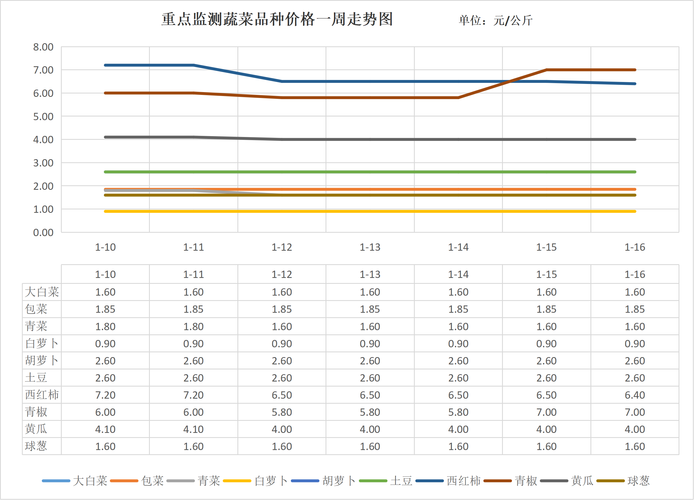The height and width of the screenshot is (500, 694).
Task: Click the 1-13 column header in the data table
Action: (x=370, y=274)
